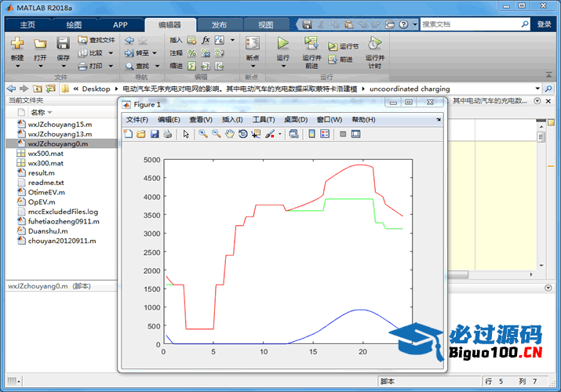Screen dimensions: 561x392
Task: Click the Save Figure icon in Figure toolbar
Action: (155, 134)
